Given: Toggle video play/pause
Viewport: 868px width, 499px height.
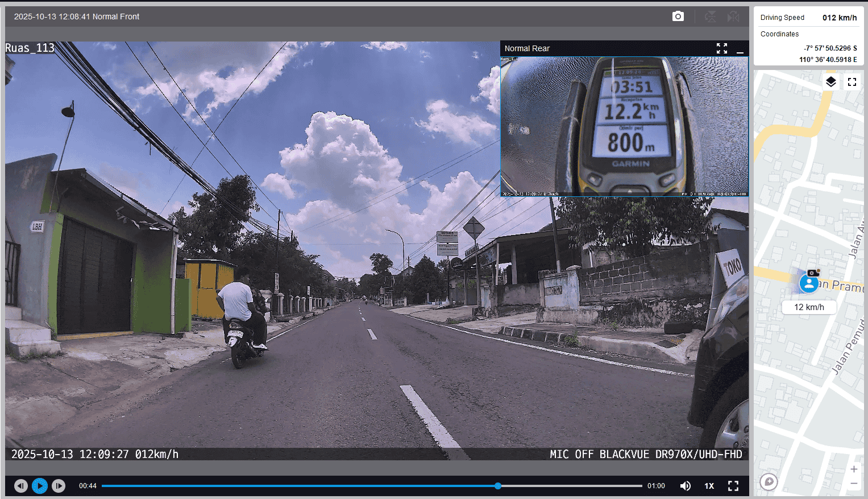Looking at the screenshot, I should [39, 485].
